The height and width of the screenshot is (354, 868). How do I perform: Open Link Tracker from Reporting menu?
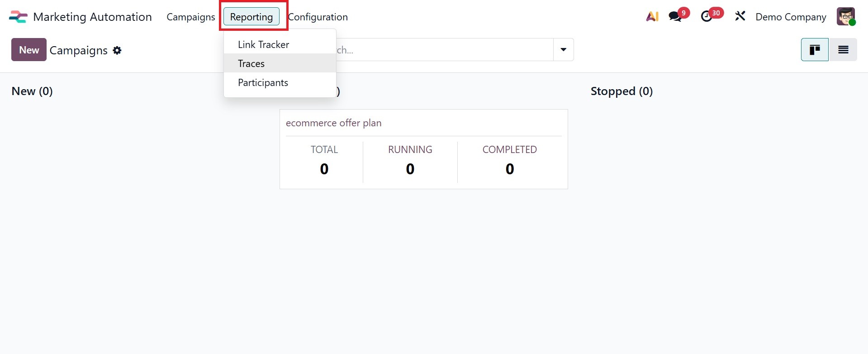[x=263, y=44]
